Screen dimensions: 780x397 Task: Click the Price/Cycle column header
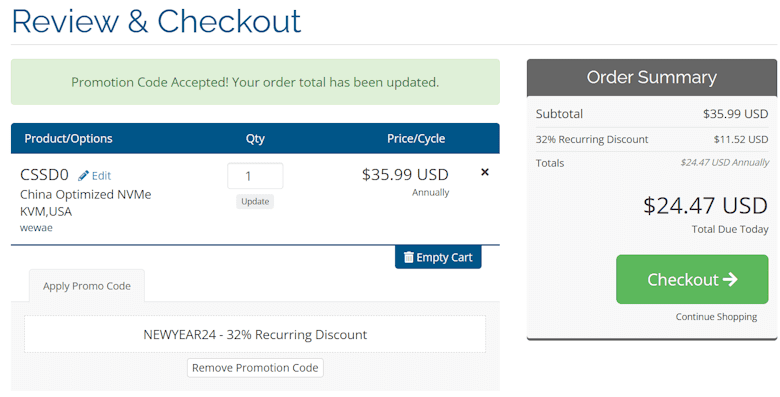pyautogui.click(x=416, y=138)
